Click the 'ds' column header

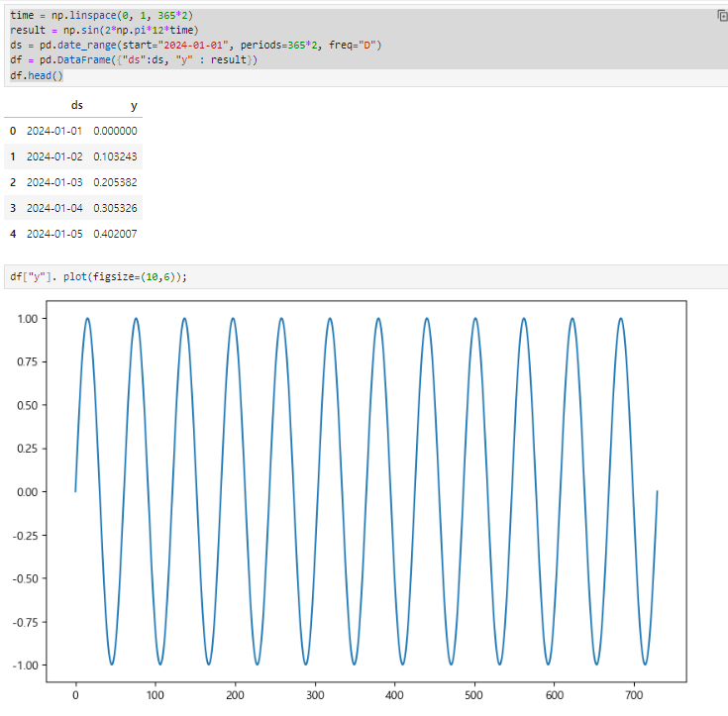pyautogui.click(x=77, y=105)
